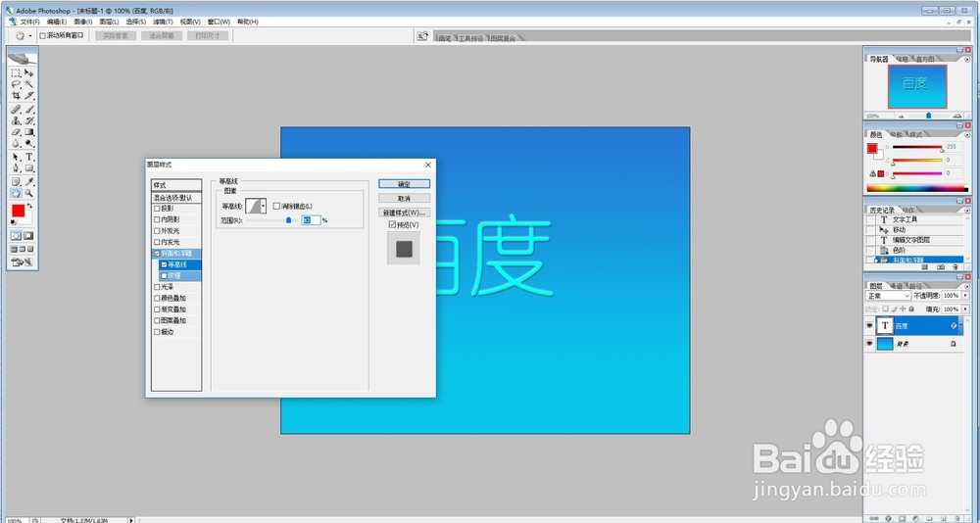Select the Rectangle shape tool

[x=28, y=168]
